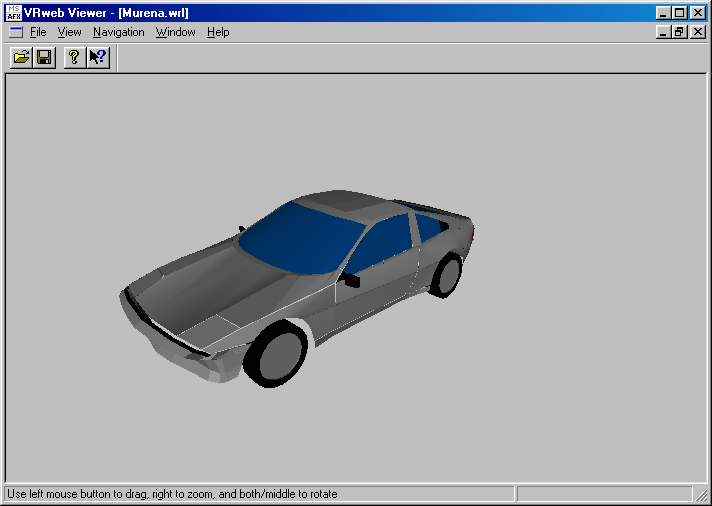Minimize the Murena.wrl document window

[x=663, y=32]
